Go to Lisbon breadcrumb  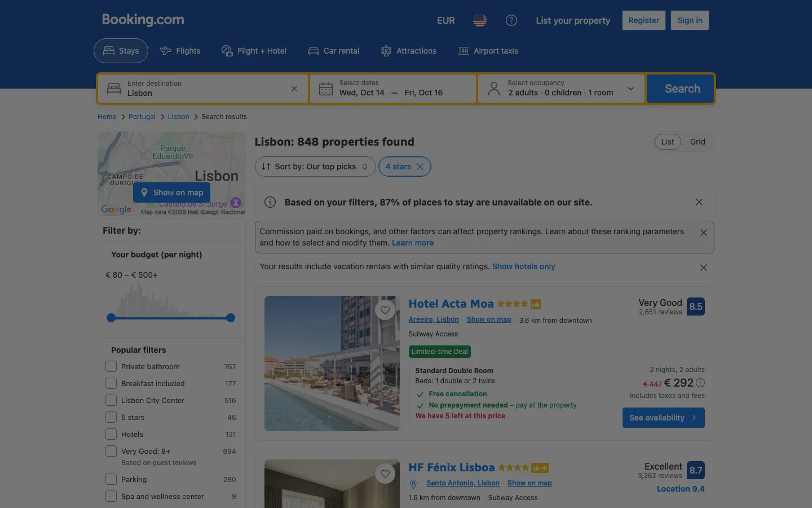(178, 117)
